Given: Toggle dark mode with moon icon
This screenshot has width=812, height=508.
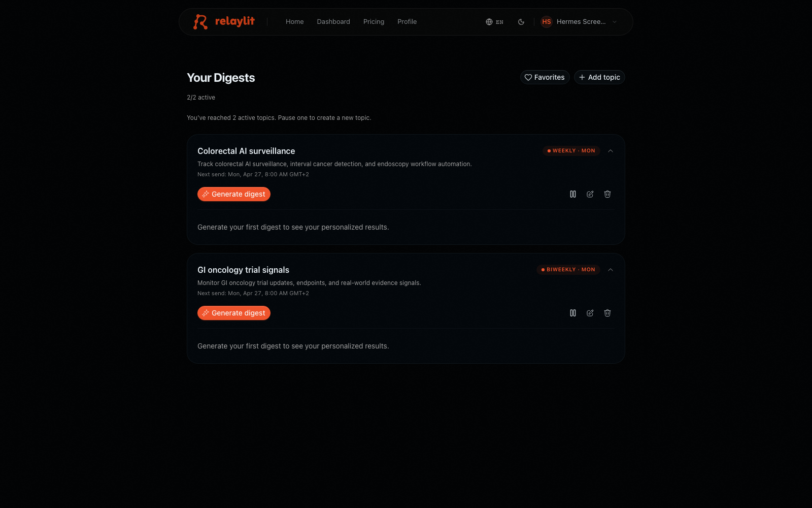Looking at the screenshot, I should point(521,22).
